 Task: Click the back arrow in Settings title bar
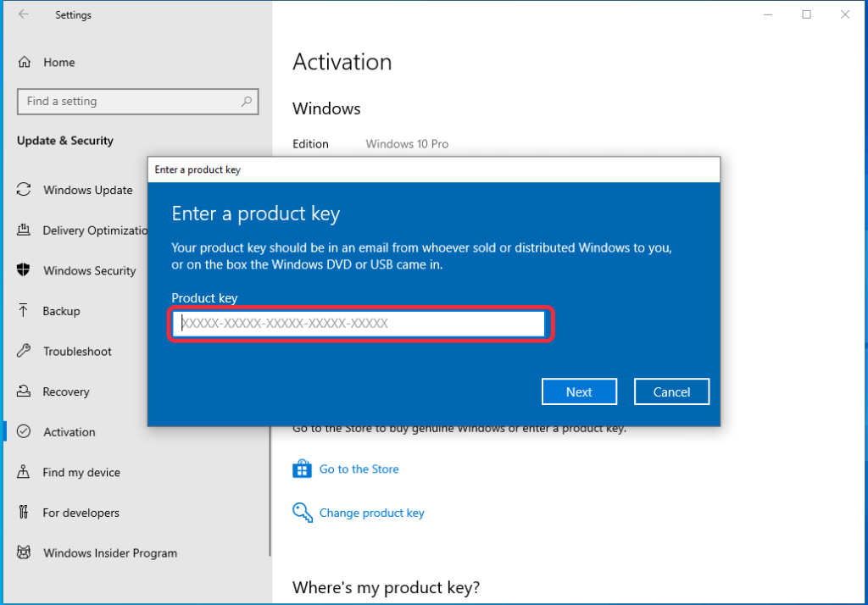24,14
